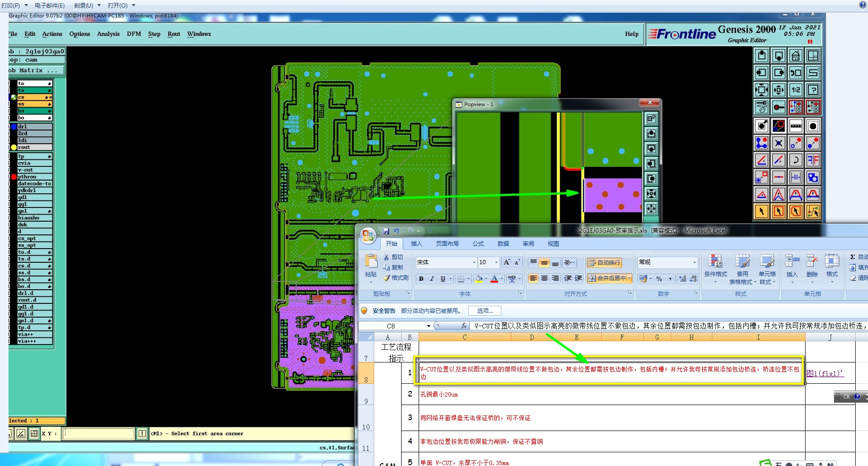Viewport: 868px width, 466px height.
Task: Toggle visibility box of the 'to' layer
Action: tap(13, 83)
